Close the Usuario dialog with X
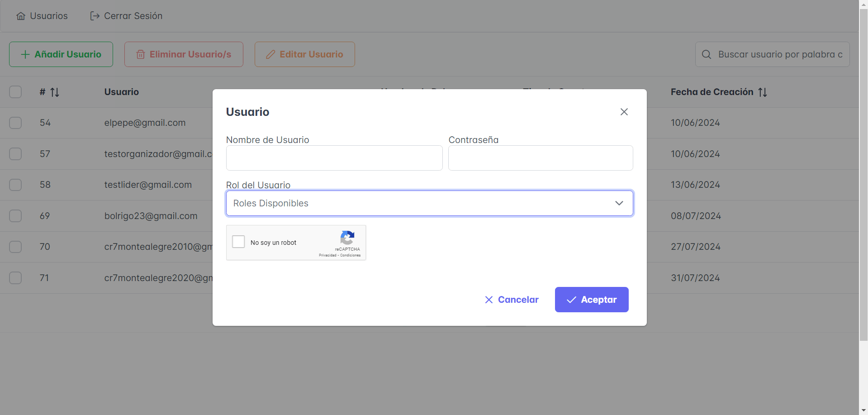The width and height of the screenshot is (868, 415). point(624,112)
